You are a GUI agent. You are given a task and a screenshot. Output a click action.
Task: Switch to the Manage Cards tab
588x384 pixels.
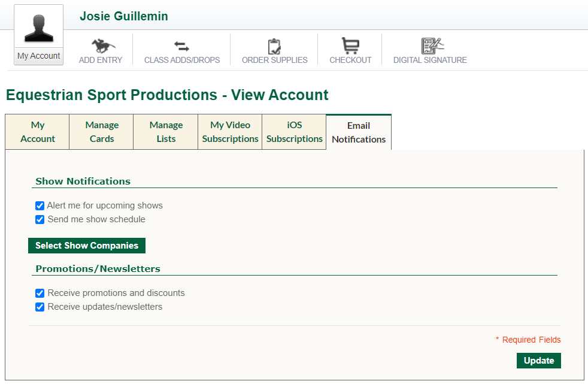pos(102,132)
